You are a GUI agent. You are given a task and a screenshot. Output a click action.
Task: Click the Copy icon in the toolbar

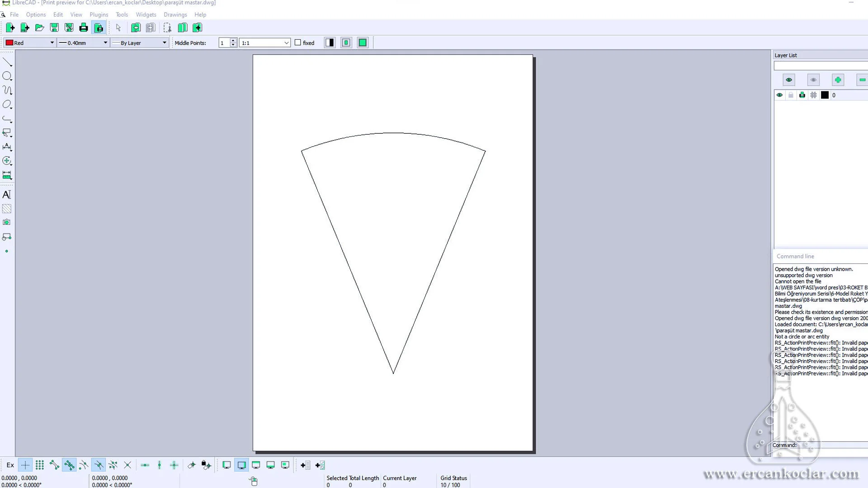[x=183, y=28]
